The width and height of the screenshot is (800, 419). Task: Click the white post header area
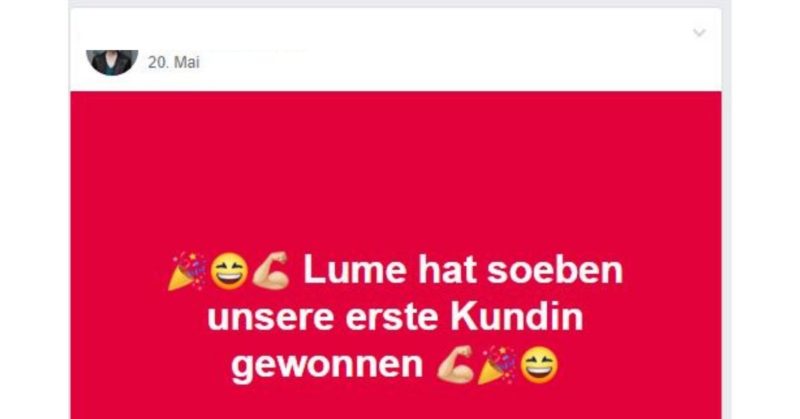coord(395,50)
